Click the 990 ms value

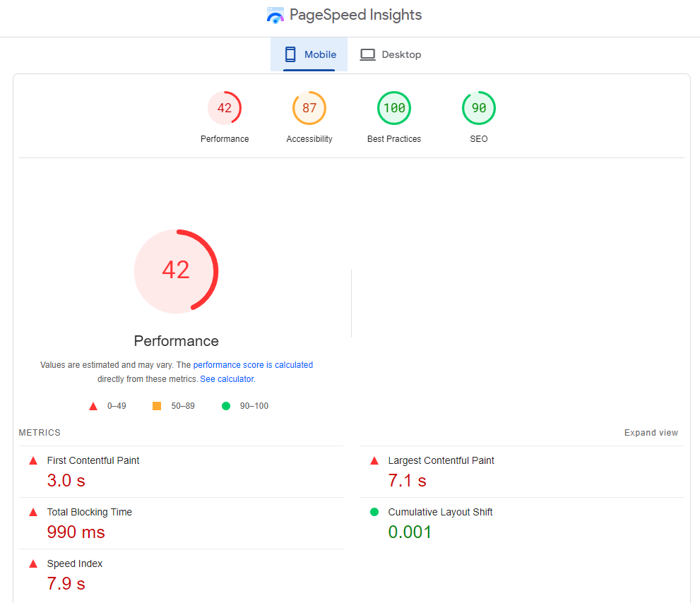click(x=76, y=532)
